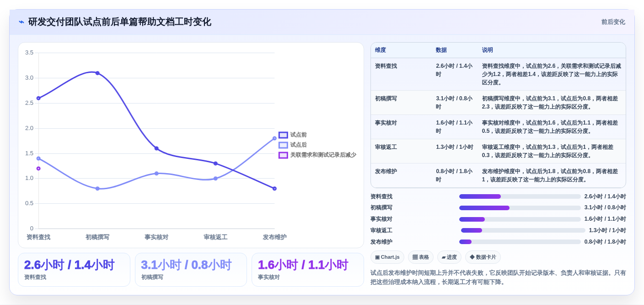Click the 发布维护 progress row label
644x305 pixels.
click(x=381, y=242)
